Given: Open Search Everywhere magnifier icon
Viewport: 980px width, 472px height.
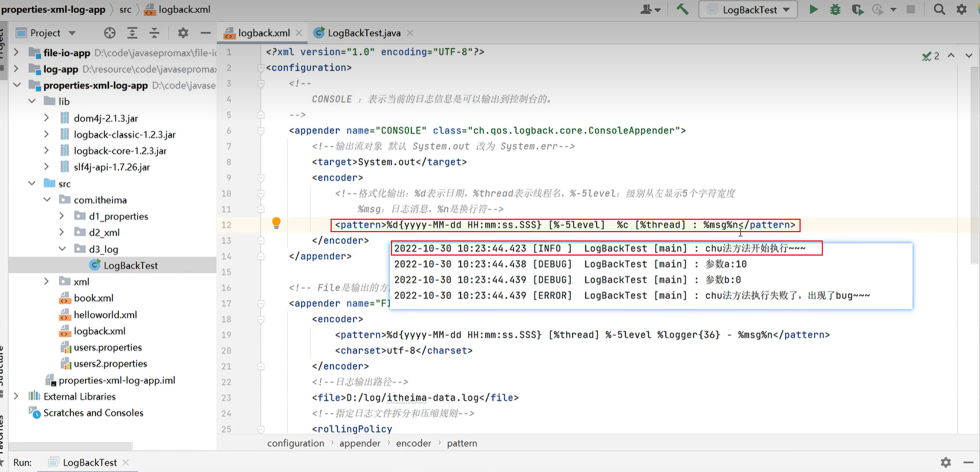Looking at the screenshot, I should click(x=939, y=9).
